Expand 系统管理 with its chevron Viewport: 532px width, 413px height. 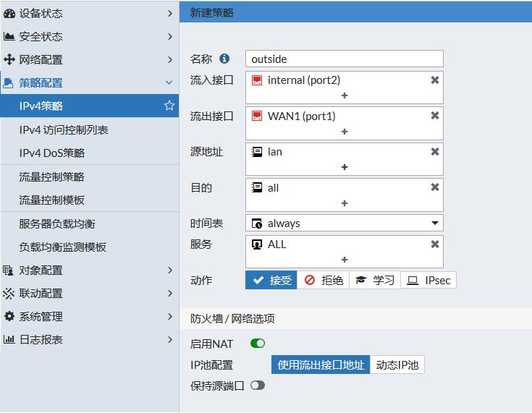170,316
